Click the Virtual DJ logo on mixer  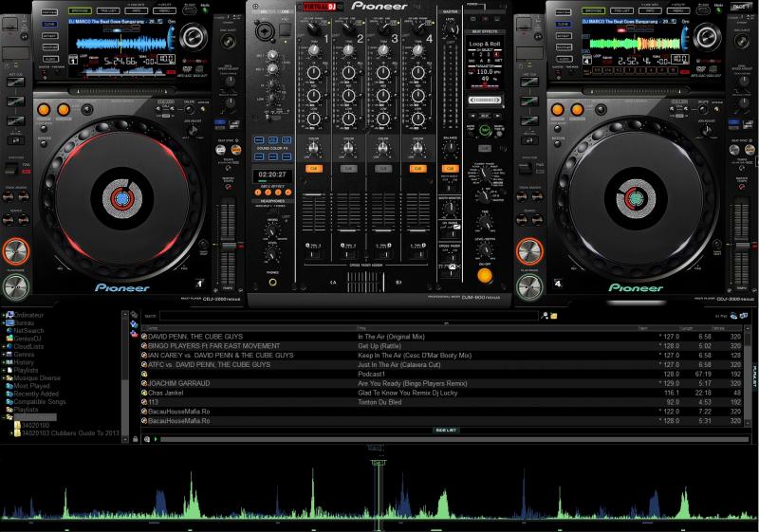click(x=320, y=7)
